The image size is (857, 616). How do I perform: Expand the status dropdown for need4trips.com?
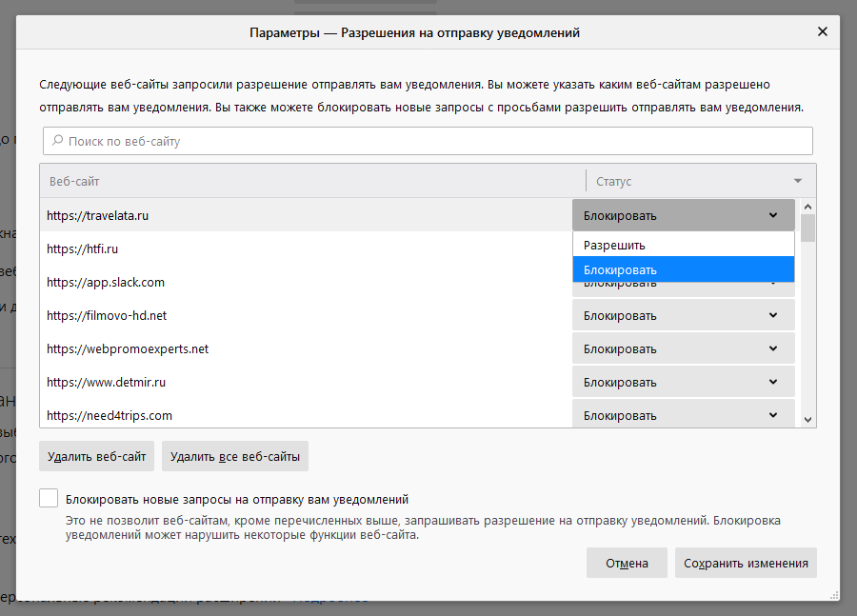(683, 415)
